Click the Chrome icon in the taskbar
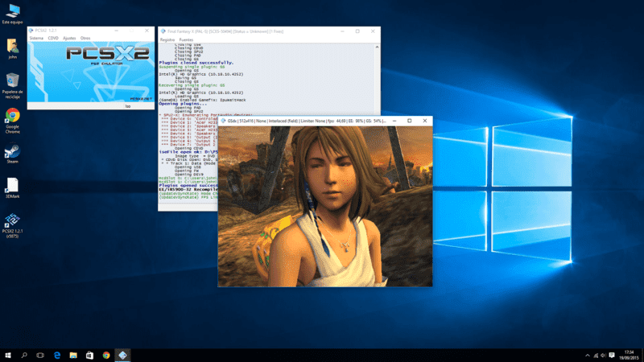Viewport: 644px width, 362px height. tap(106, 355)
